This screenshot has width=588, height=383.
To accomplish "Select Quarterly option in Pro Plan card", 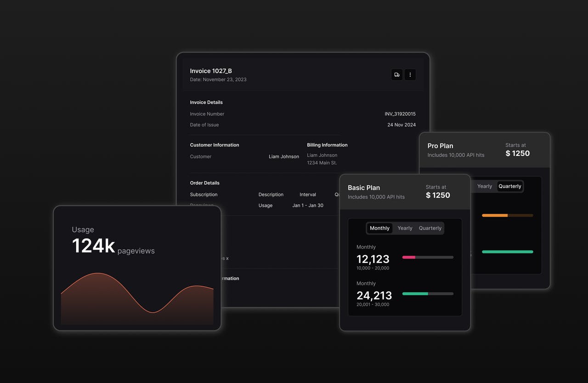I will click(x=510, y=186).
